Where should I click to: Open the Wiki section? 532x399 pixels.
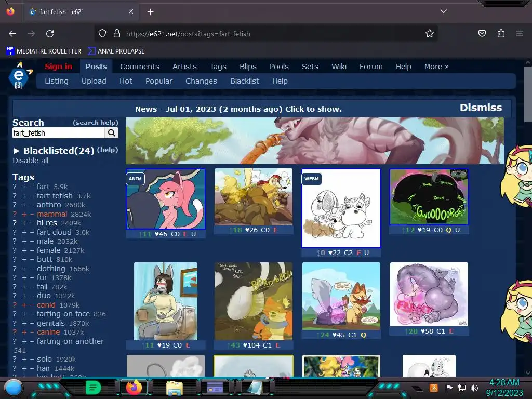click(x=339, y=66)
